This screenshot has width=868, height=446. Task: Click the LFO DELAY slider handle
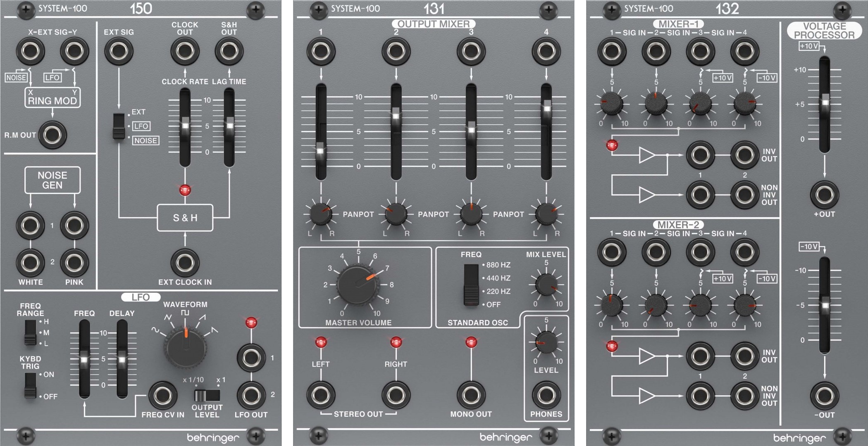click(122, 358)
